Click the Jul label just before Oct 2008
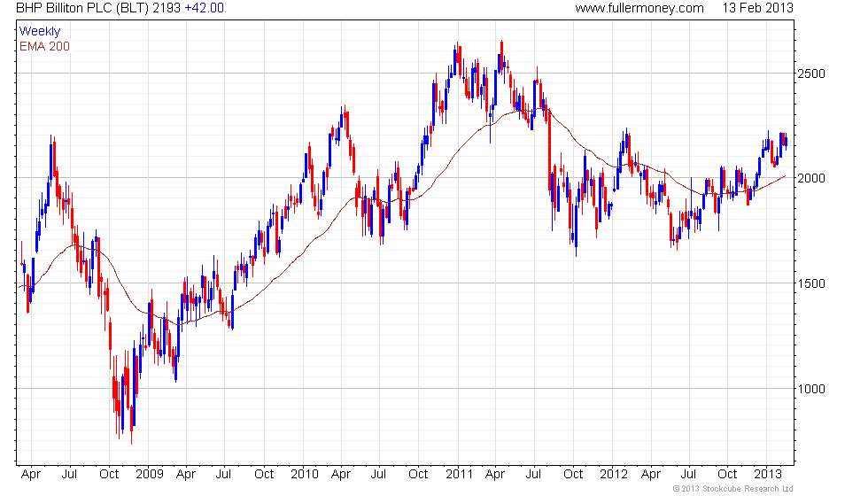Viewport: 868px width, 496px height. pyautogui.click(x=69, y=475)
